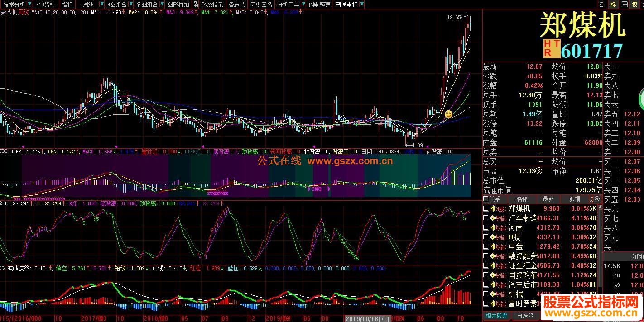Open 系统指示 menu item
The width and height of the screenshot is (644, 322).
[x=212, y=5]
